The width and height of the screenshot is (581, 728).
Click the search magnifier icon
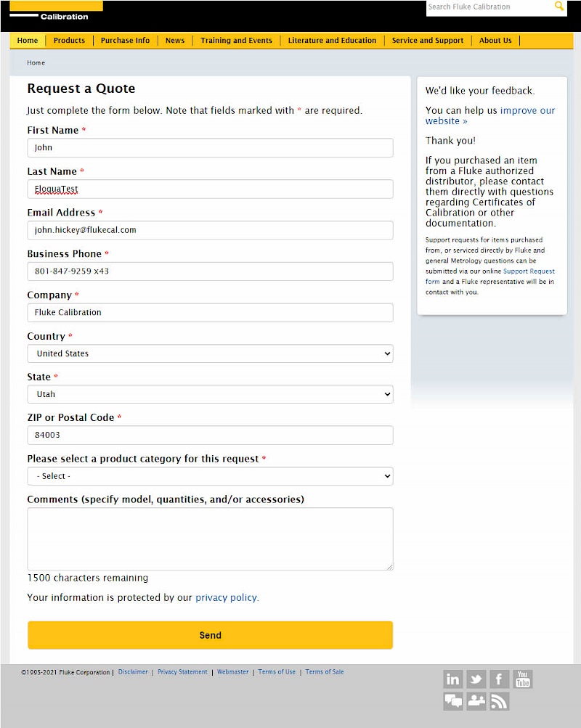coord(558,7)
